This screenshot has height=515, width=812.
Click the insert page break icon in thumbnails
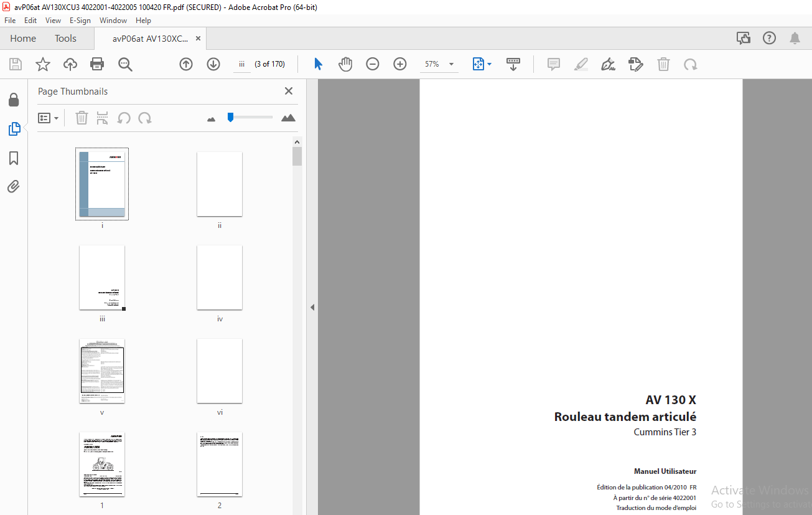pyautogui.click(x=103, y=118)
